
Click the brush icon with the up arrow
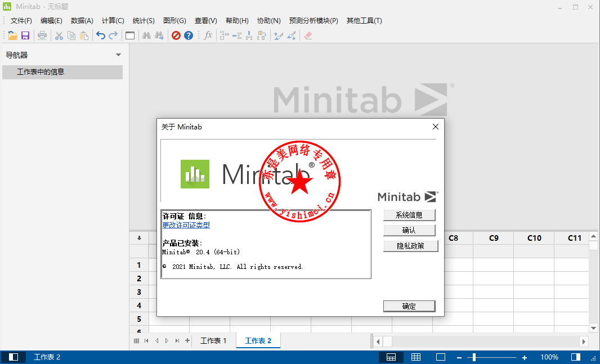coord(279,35)
